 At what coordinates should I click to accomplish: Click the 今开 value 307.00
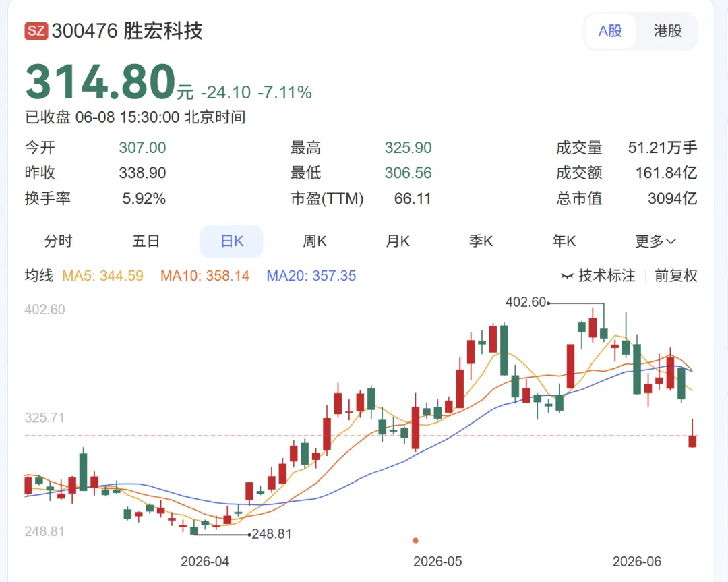click(x=142, y=148)
